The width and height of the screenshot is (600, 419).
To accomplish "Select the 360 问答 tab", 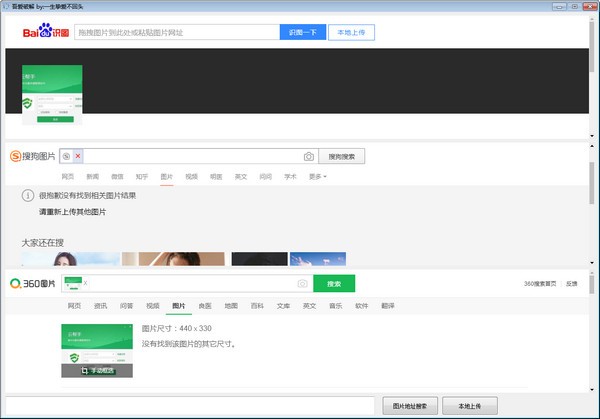I will click(127, 306).
